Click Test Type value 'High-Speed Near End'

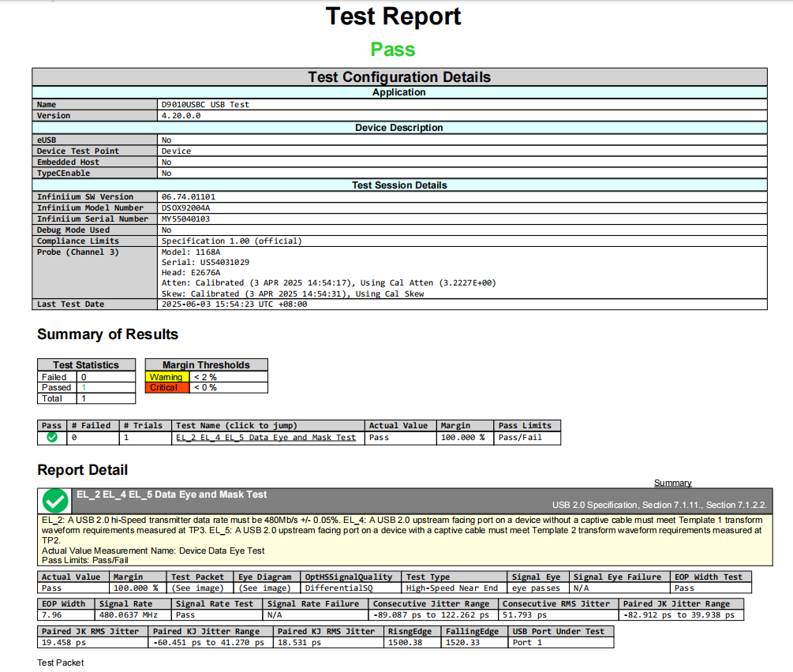click(x=452, y=588)
